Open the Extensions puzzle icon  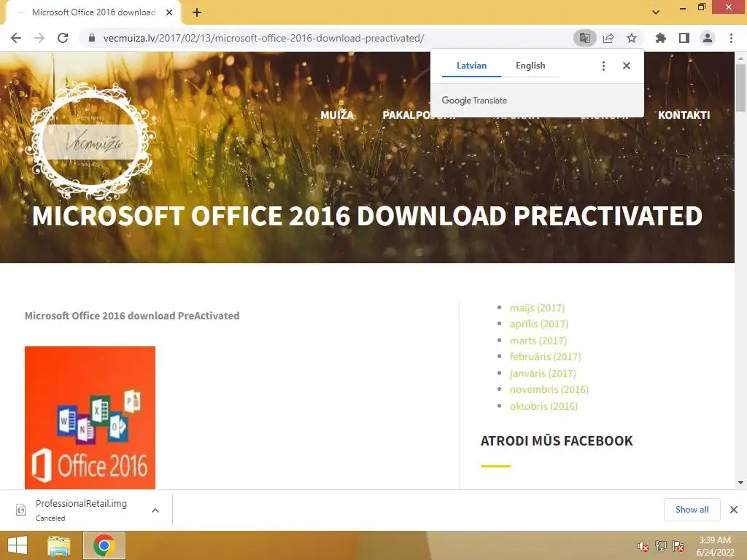click(660, 38)
